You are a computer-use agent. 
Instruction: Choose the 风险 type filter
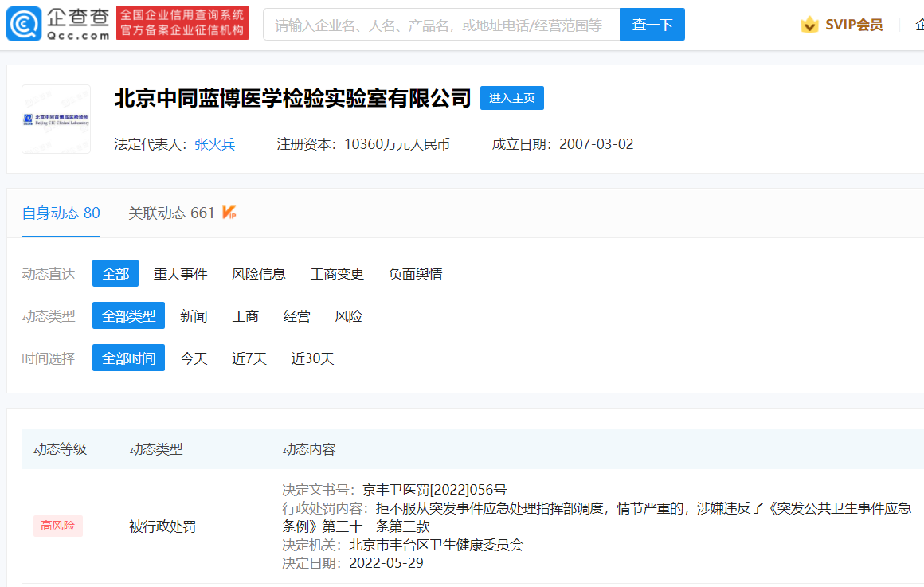[x=348, y=316]
